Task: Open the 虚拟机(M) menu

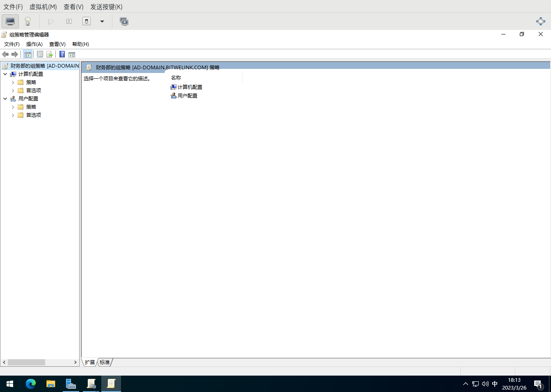Action: tap(43, 7)
